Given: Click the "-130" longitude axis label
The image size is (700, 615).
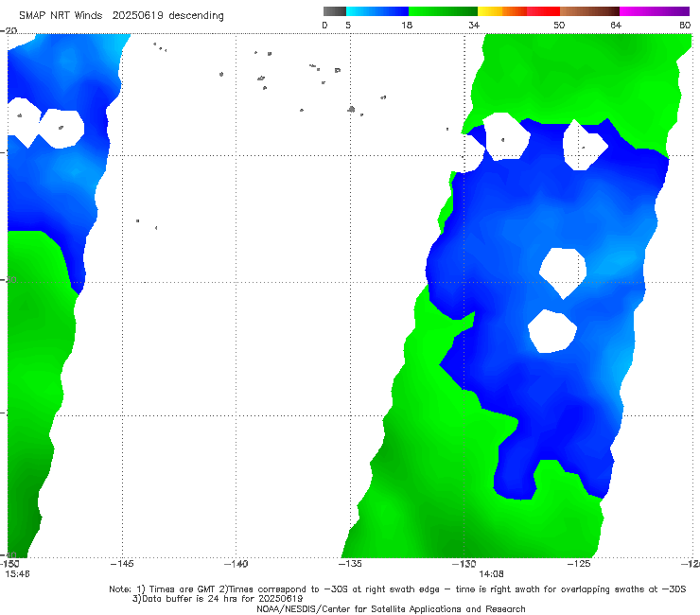Looking at the screenshot, I should (464, 564).
